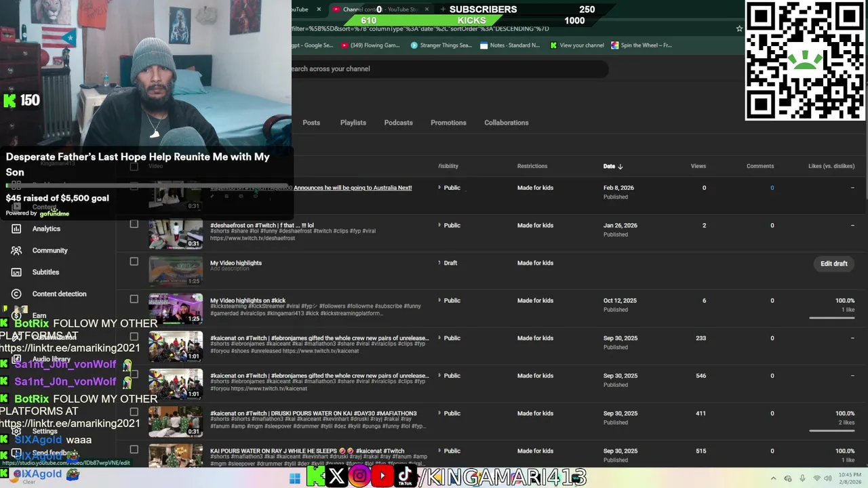Select checkbox for My Video highlights on #kick
868x488 pixels.
(x=134, y=299)
